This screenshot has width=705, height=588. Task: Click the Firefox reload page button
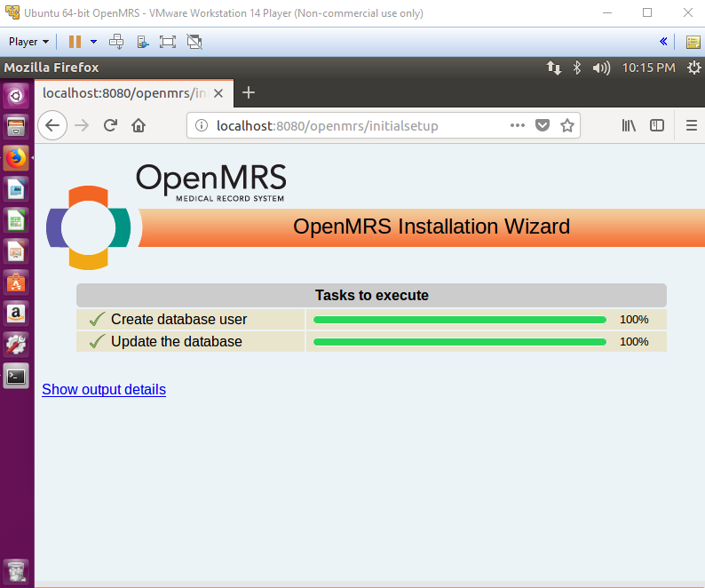tap(110, 125)
